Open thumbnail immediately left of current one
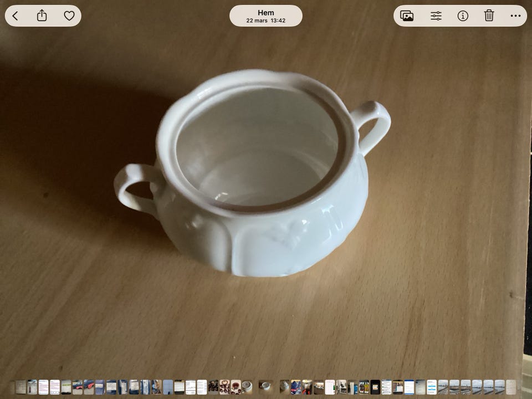 [247, 387]
